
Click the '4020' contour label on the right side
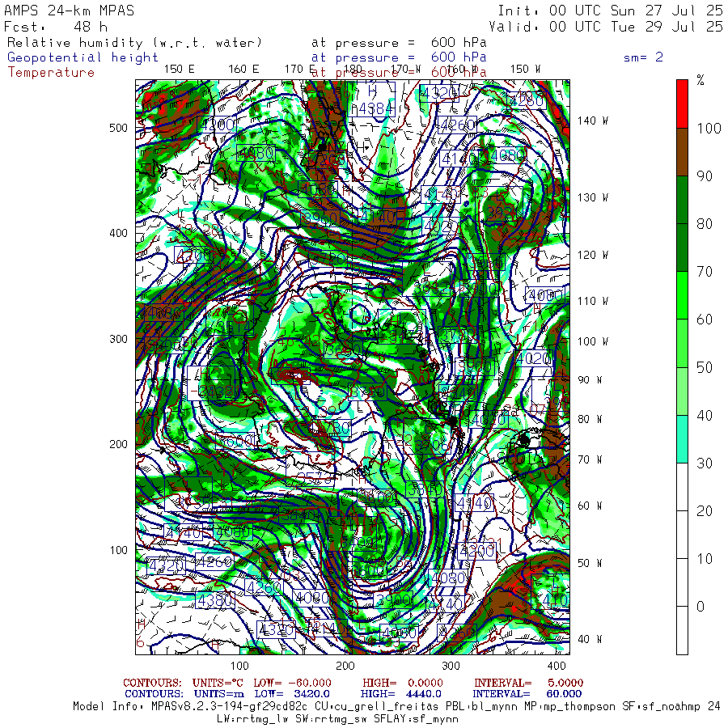(534, 358)
